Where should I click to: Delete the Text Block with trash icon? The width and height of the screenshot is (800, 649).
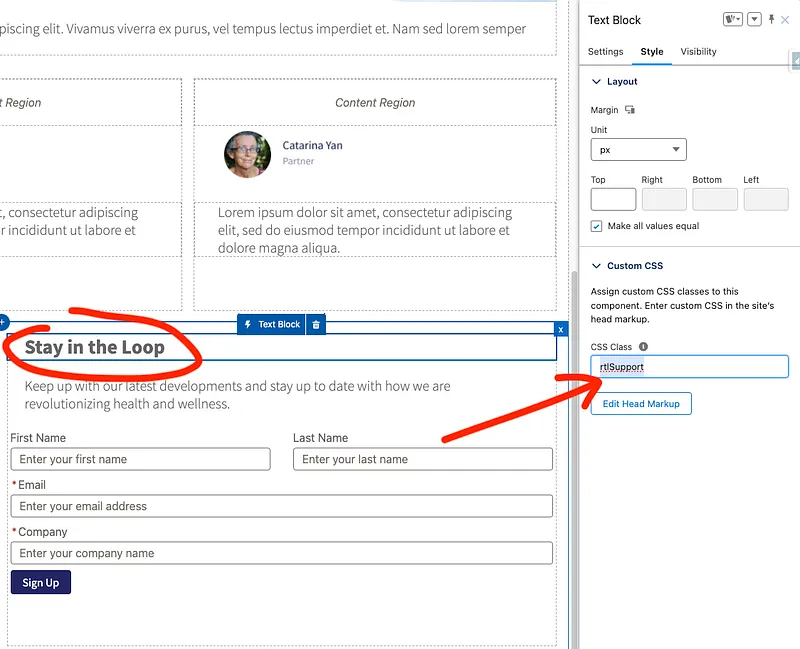(x=316, y=324)
